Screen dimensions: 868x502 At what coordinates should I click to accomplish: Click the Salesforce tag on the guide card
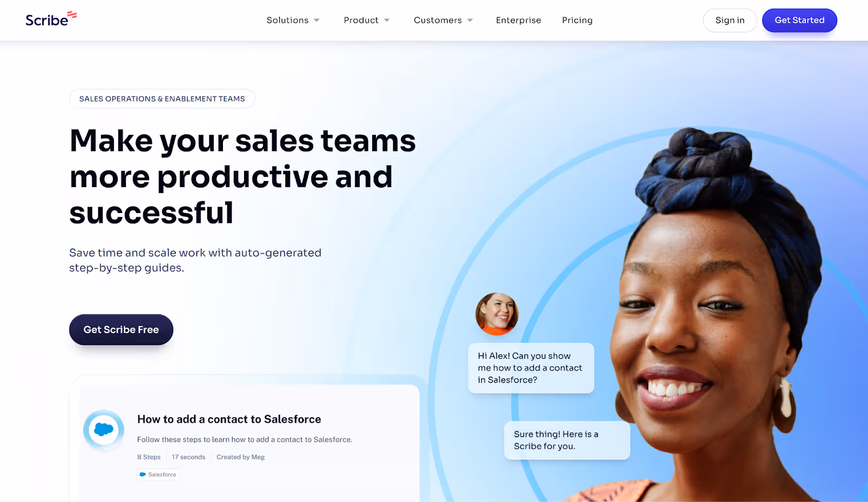(158, 474)
